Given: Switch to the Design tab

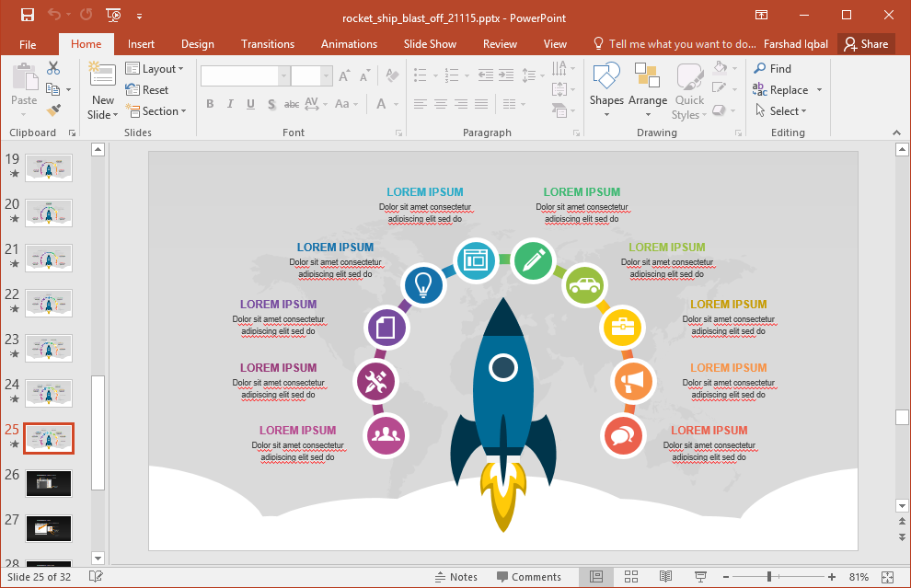Looking at the screenshot, I should tap(197, 44).
